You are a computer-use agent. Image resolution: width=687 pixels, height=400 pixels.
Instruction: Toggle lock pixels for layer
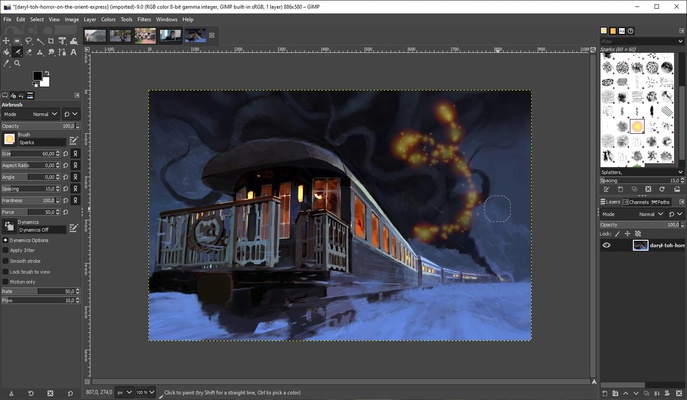617,234
